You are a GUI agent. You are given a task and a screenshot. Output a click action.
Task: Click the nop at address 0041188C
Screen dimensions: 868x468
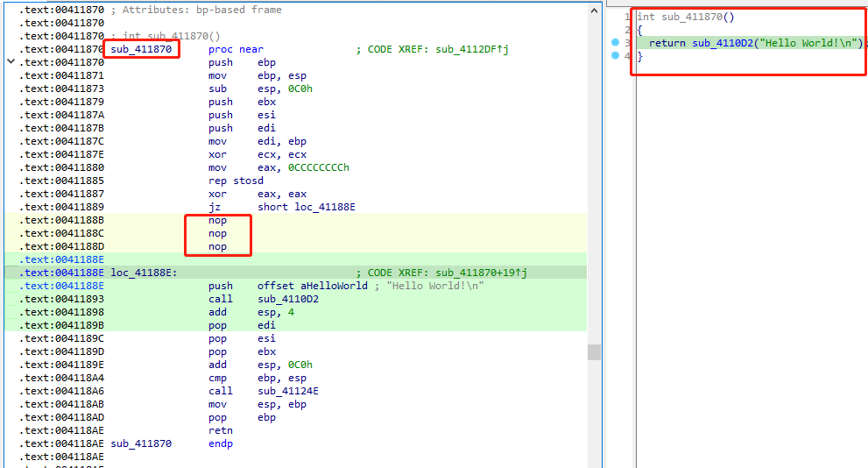pos(217,233)
